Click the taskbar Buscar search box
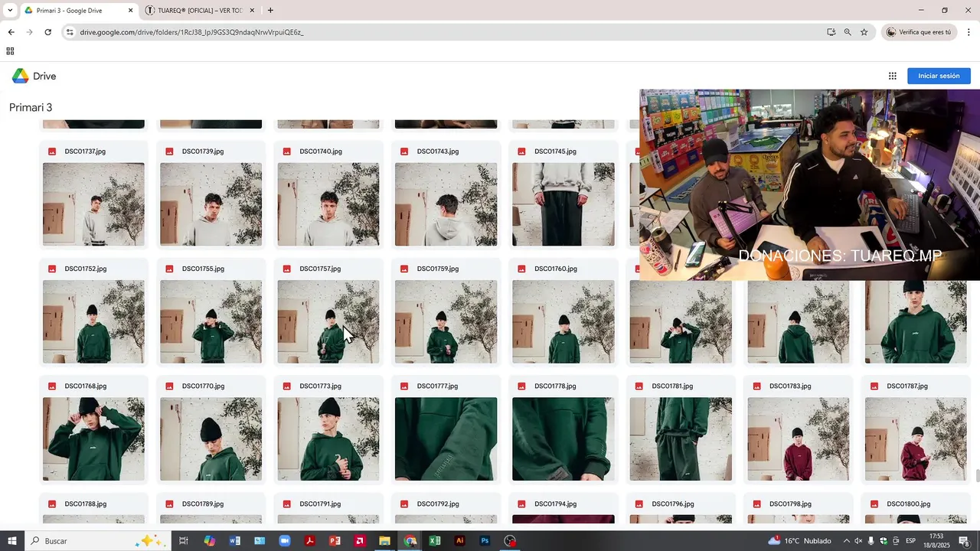980x551 pixels. [x=98, y=541]
